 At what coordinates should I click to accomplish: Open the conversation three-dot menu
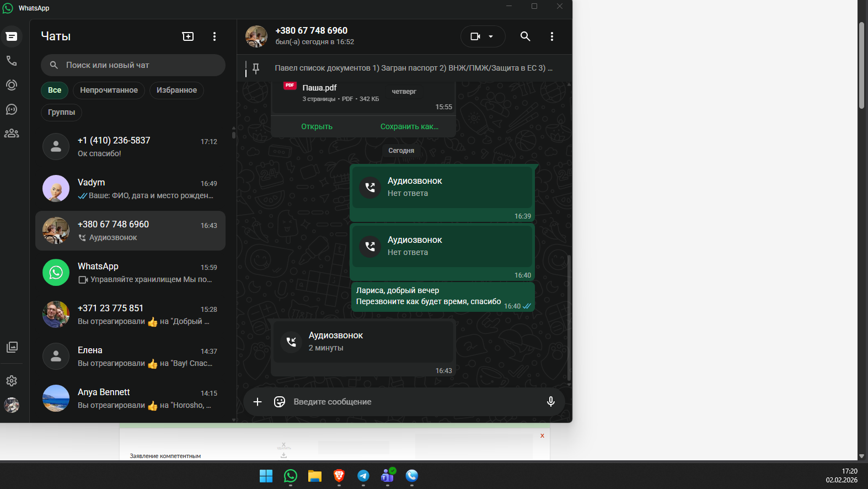pyautogui.click(x=551, y=36)
